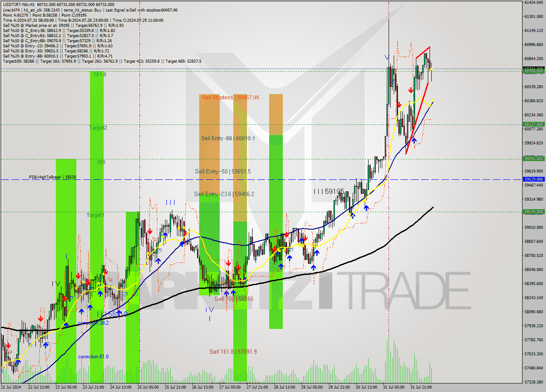Click the 'Line:1474' indicator status line
This screenshot has width=546, height=392.
pyautogui.click(x=90, y=10)
